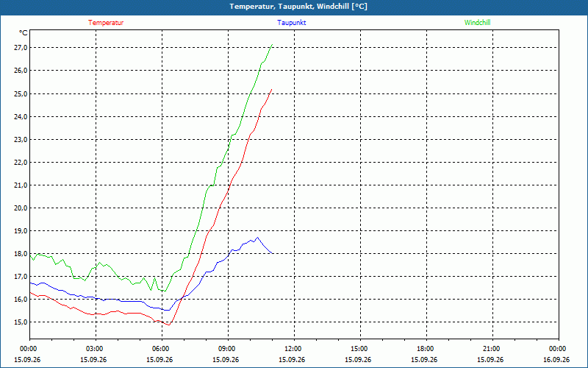
Task: Click the blue Taupunkt curve's highest peak
Action: point(257,237)
